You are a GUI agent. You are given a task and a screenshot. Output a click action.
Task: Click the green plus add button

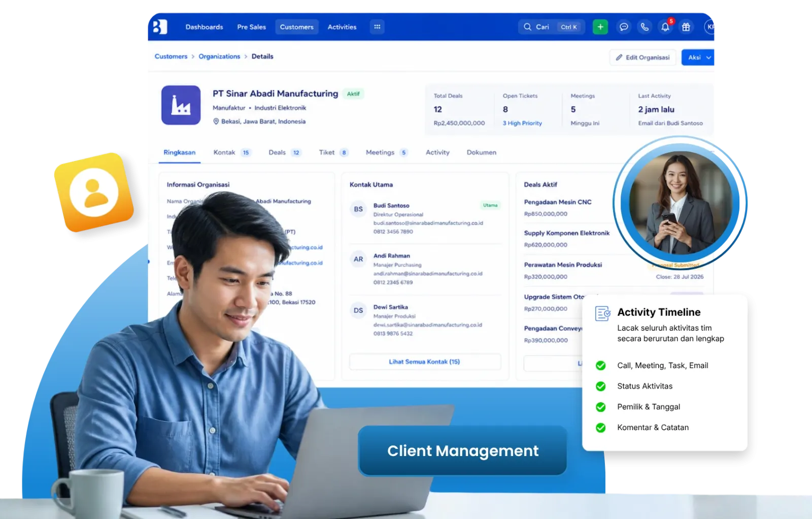pyautogui.click(x=600, y=27)
